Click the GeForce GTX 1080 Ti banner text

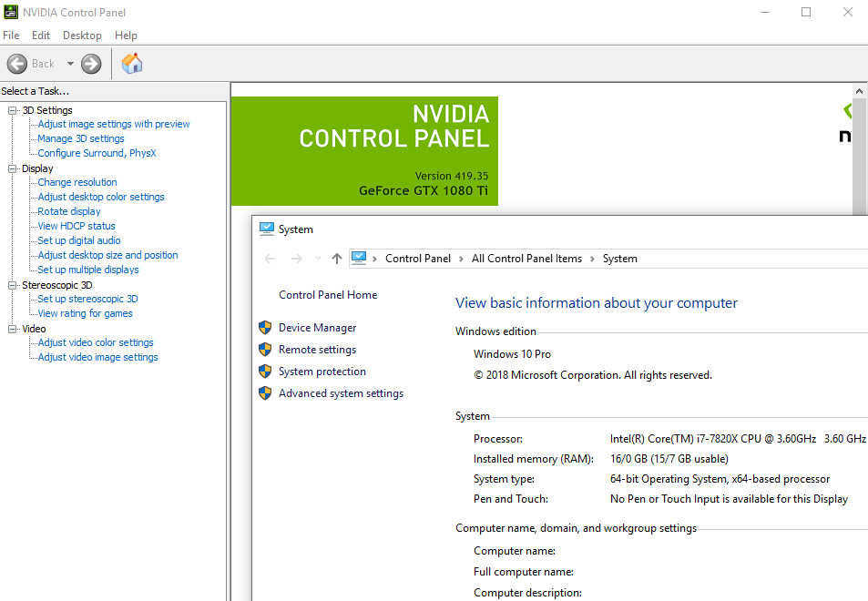point(424,190)
